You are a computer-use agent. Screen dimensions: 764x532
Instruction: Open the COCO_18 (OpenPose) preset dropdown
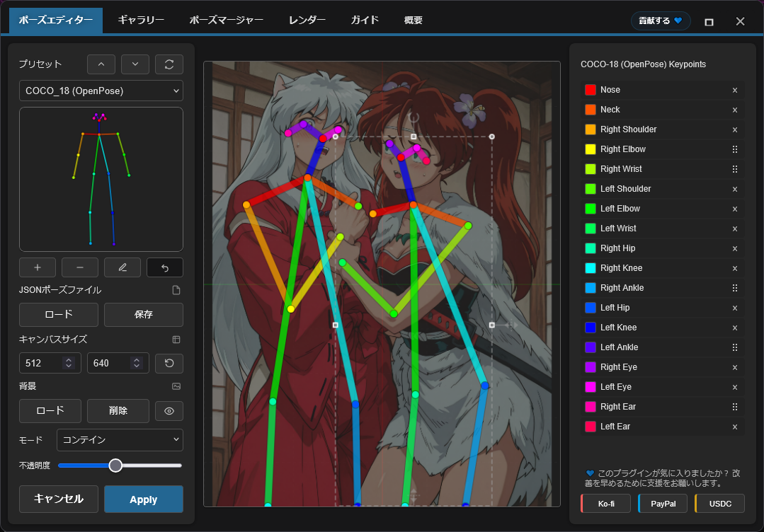[101, 91]
